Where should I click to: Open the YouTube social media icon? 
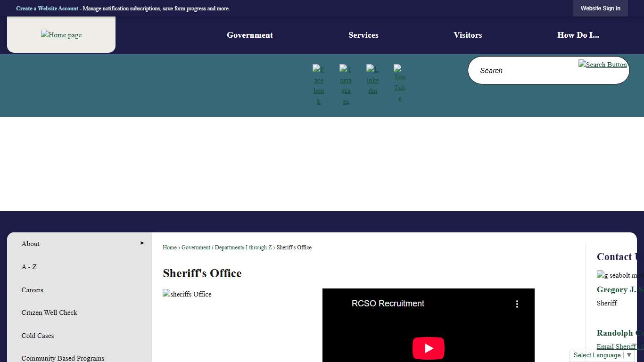click(400, 82)
